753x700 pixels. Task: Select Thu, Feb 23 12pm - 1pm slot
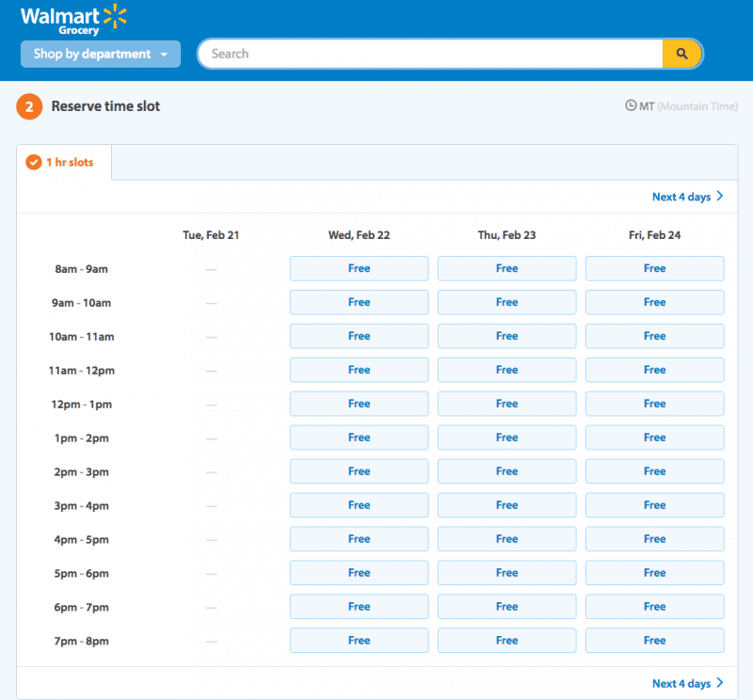coord(507,404)
